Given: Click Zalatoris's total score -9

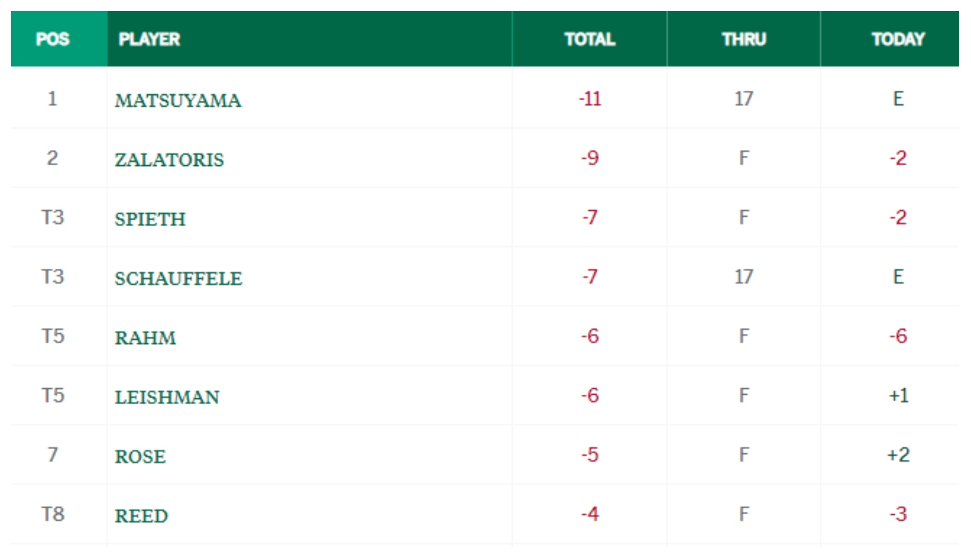Looking at the screenshot, I should click(x=590, y=158).
